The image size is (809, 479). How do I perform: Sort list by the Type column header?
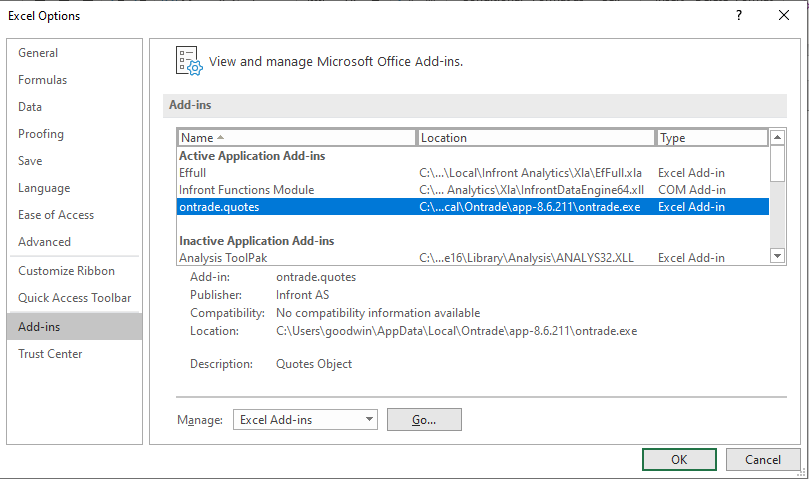pos(711,138)
